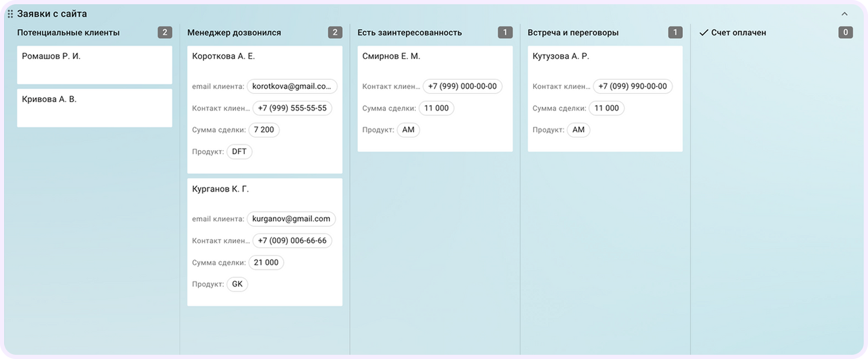
Task: Click the deal sum chip '21 000' on Курганов's card
Action: (266, 262)
